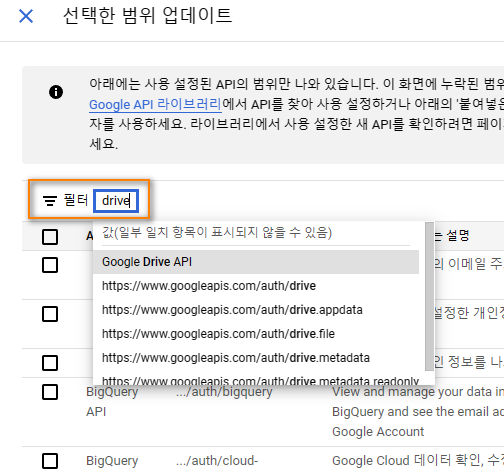Viewport: 504px width, 472px height.
Task: Click the info icon in the notice box
Action: click(56, 92)
